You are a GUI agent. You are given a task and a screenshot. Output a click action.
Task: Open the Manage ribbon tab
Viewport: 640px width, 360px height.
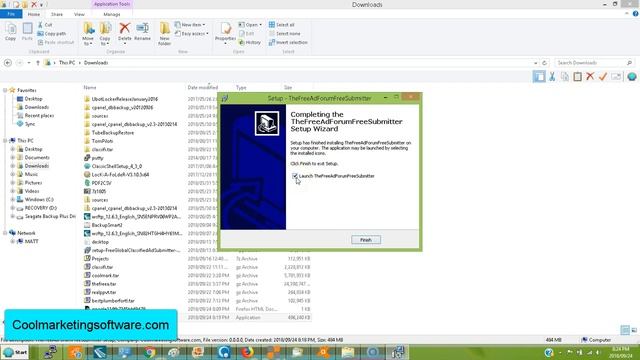[x=112, y=14]
